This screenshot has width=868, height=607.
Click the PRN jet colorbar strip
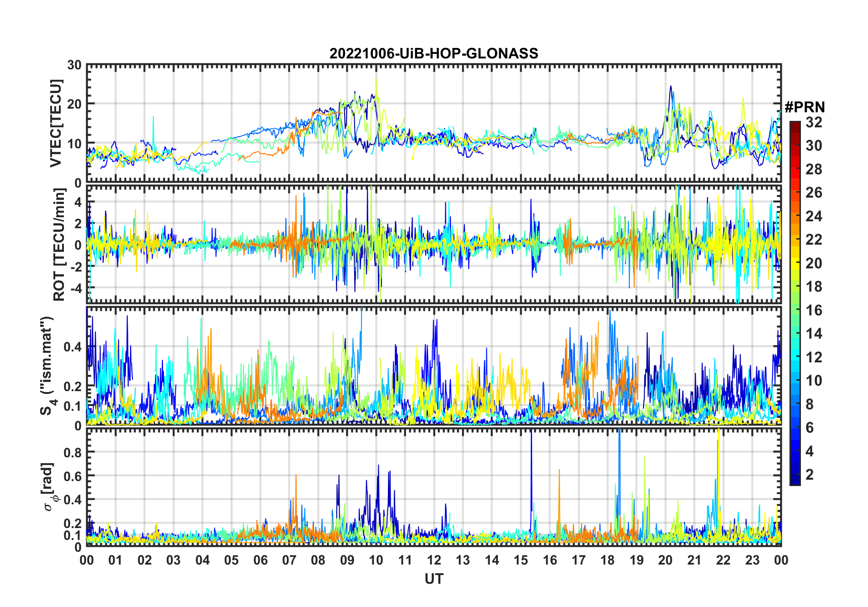click(x=795, y=303)
